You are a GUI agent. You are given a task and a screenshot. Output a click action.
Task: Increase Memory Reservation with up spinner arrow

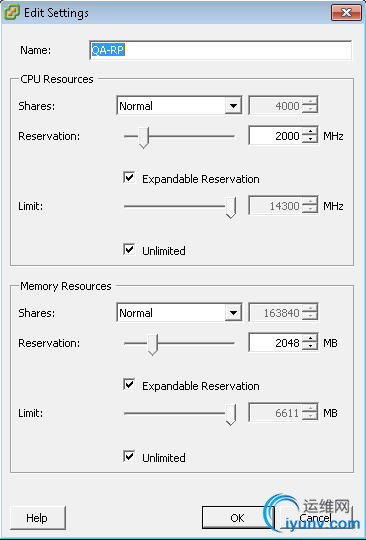coord(310,339)
